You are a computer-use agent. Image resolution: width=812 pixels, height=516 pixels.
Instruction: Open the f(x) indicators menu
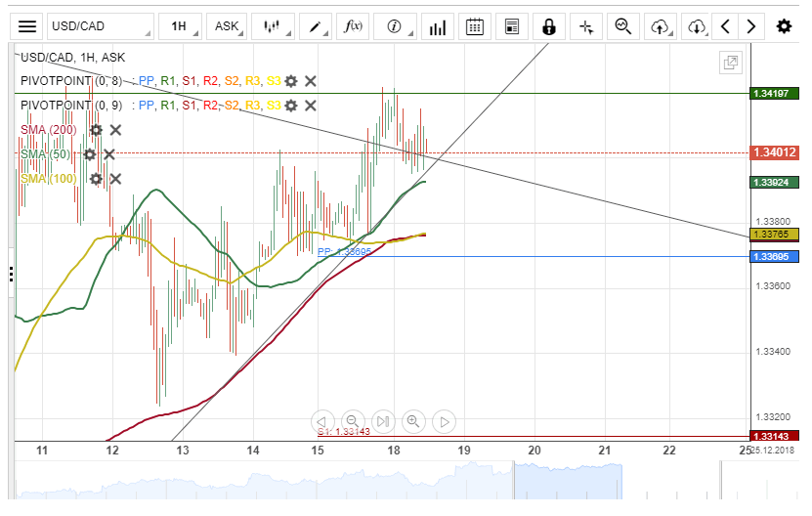point(352,26)
